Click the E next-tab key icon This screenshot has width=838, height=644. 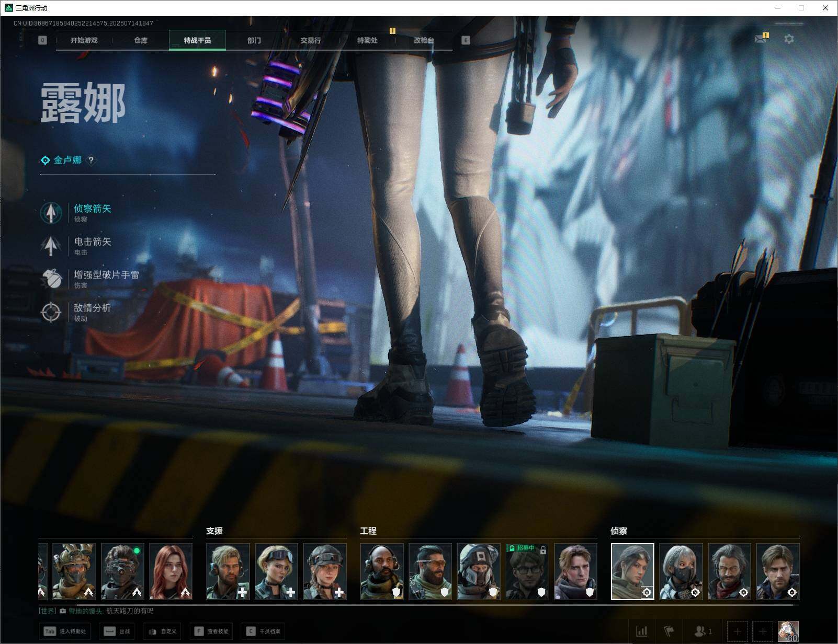pos(466,40)
